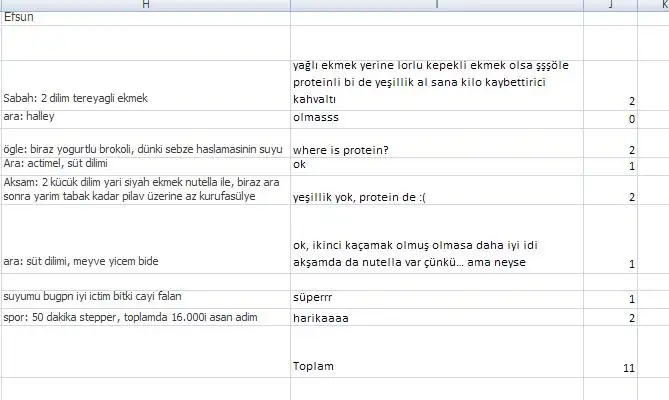Click the "ok" comment cell for actimel
The image size is (669, 400).
click(437, 164)
